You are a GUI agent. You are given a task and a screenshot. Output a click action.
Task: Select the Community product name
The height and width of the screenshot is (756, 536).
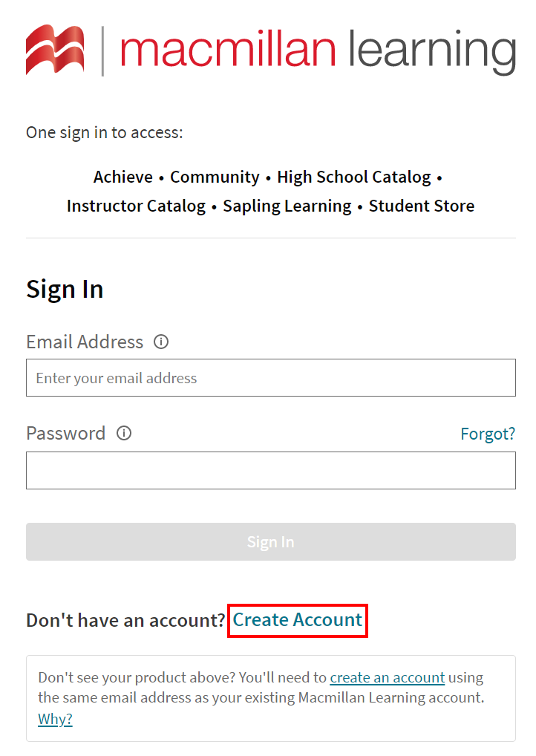click(x=215, y=177)
